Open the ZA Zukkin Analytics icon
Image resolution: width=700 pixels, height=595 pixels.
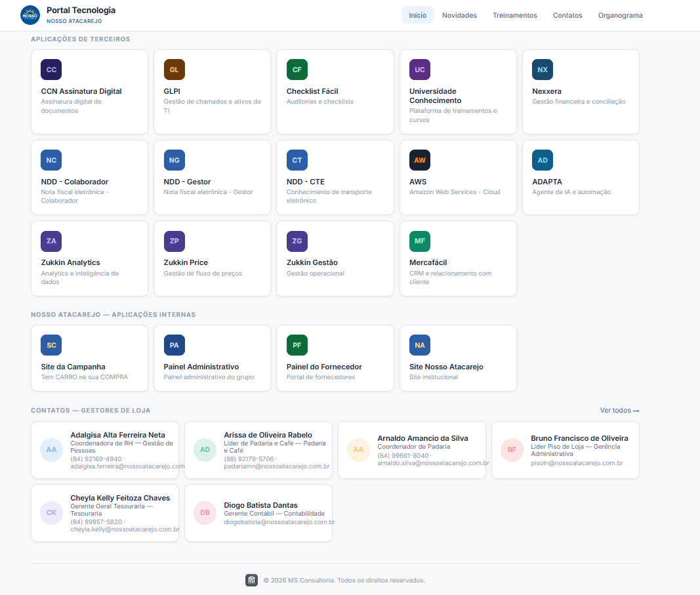[x=51, y=241]
